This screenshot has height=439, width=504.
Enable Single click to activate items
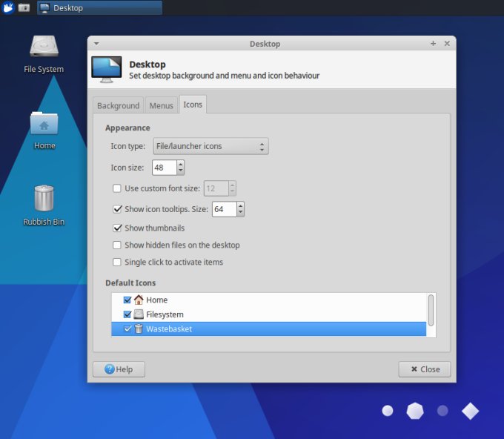117,263
